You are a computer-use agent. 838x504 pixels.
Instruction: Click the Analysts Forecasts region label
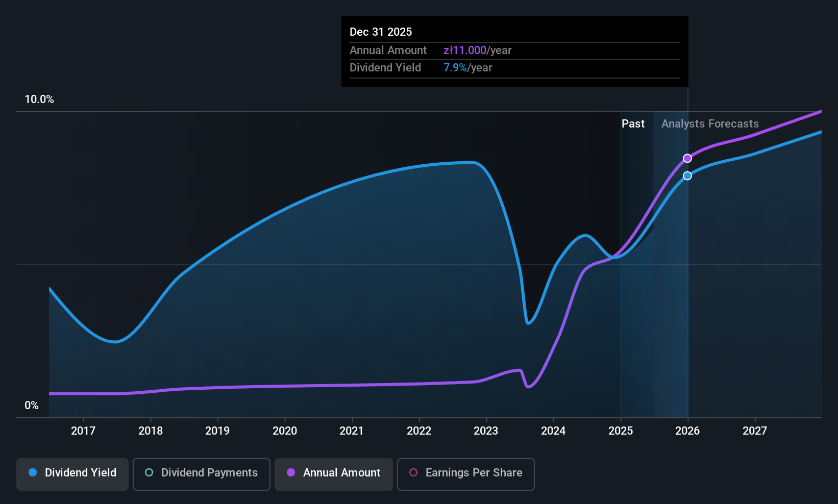pos(710,124)
